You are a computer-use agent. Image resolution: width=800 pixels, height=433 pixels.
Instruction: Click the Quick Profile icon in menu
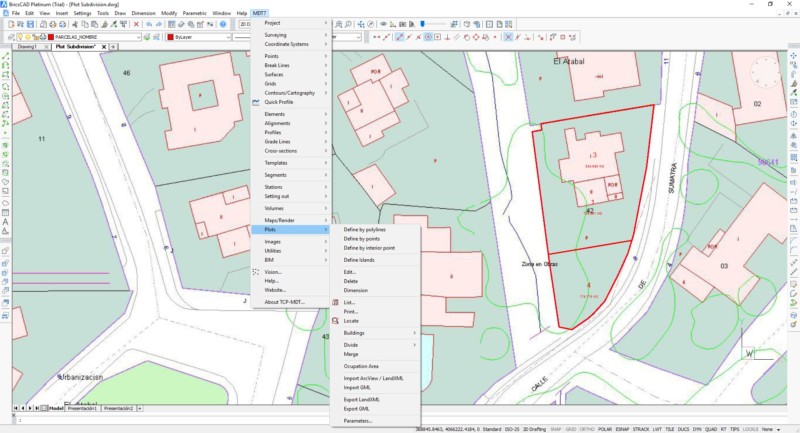(256, 102)
